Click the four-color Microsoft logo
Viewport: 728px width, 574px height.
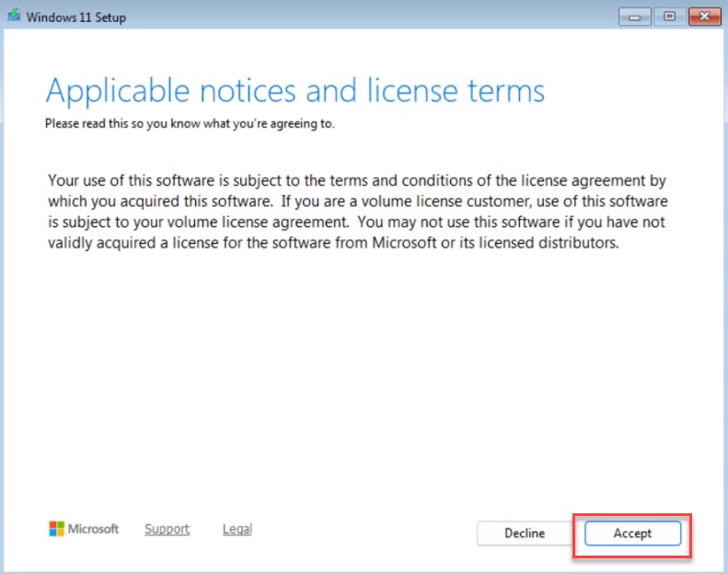tap(57, 529)
